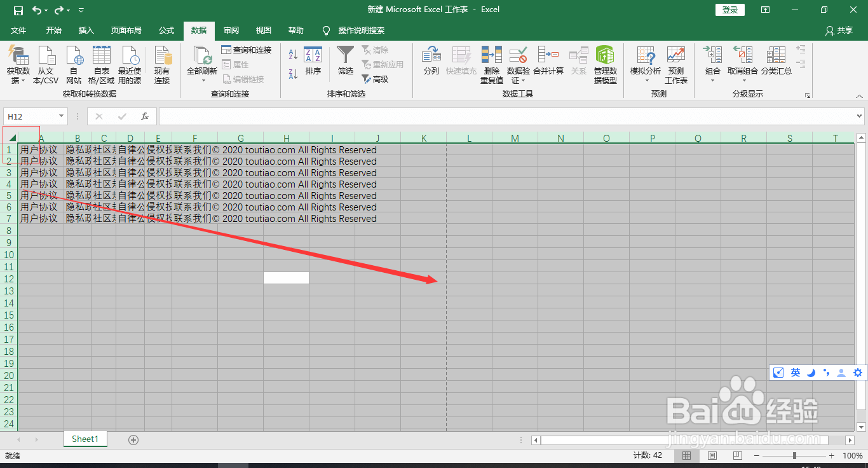Switch to Page Break Preview view
The height and width of the screenshot is (468, 868).
[x=738, y=456]
